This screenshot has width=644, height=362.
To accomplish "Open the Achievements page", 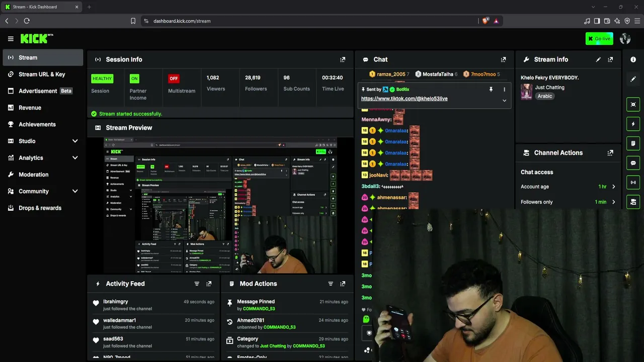I will (x=43, y=124).
